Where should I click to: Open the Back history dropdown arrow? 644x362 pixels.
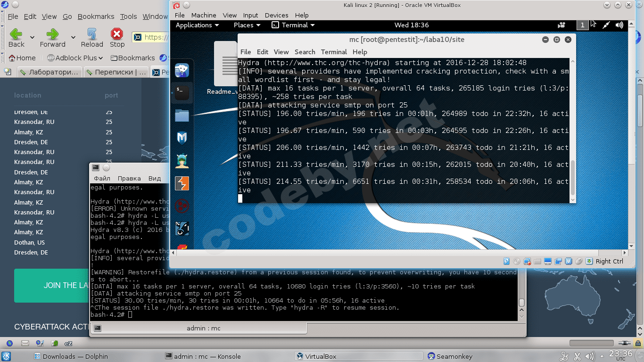coord(32,37)
